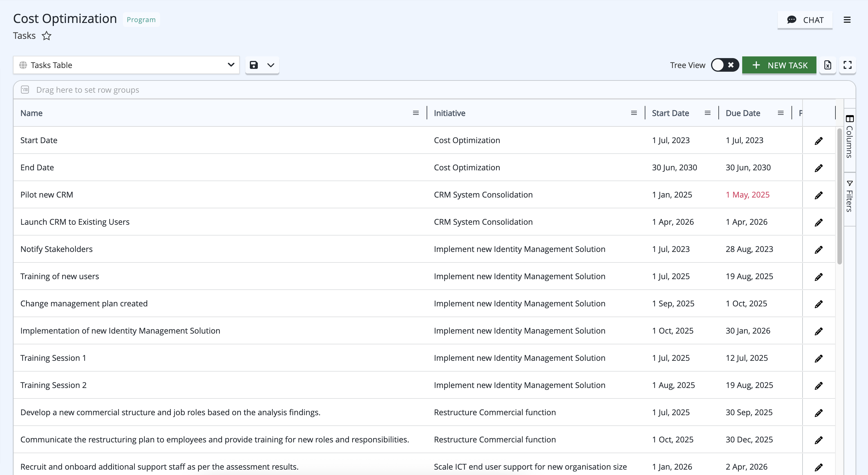Select the Notify Stakeholders name cell
The width and height of the screenshot is (868, 475).
pyautogui.click(x=220, y=249)
